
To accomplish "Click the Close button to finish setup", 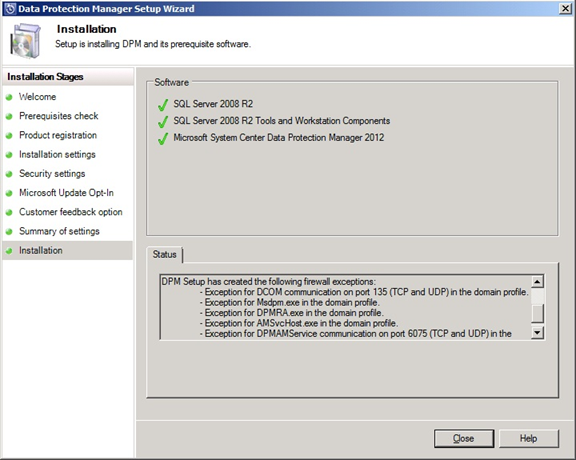I will pyautogui.click(x=464, y=438).
